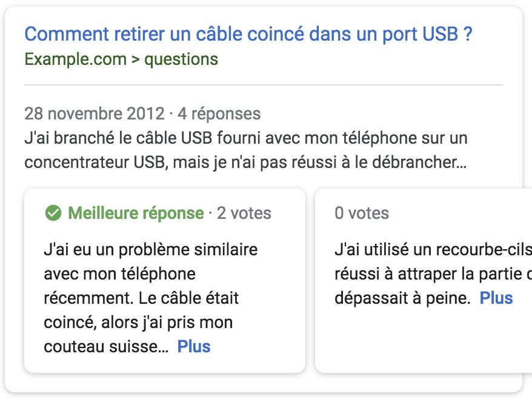Open the "Comment retirer un câble coincé" title link
The height and width of the screenshot is (399, 532).
click(x=248, y=34)
